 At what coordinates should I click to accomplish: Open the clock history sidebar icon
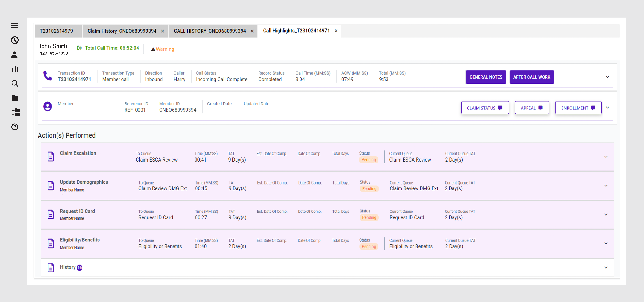pyautogui.click(x=15, y=40)
